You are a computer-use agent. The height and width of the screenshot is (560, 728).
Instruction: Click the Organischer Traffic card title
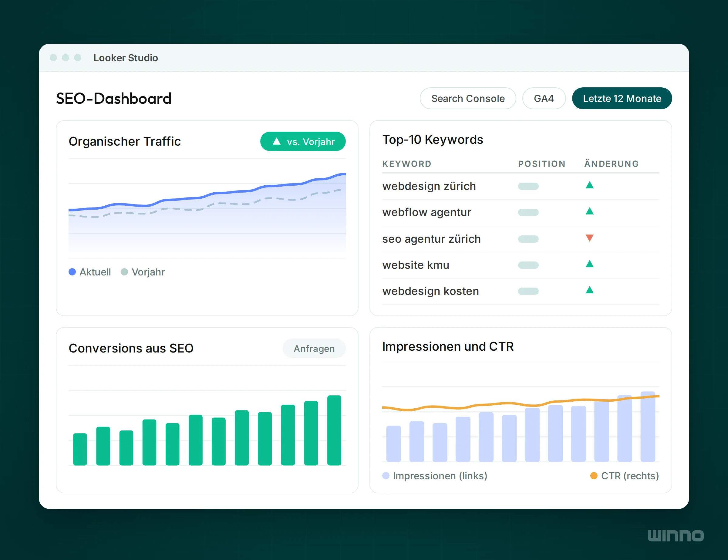(125, 141)
